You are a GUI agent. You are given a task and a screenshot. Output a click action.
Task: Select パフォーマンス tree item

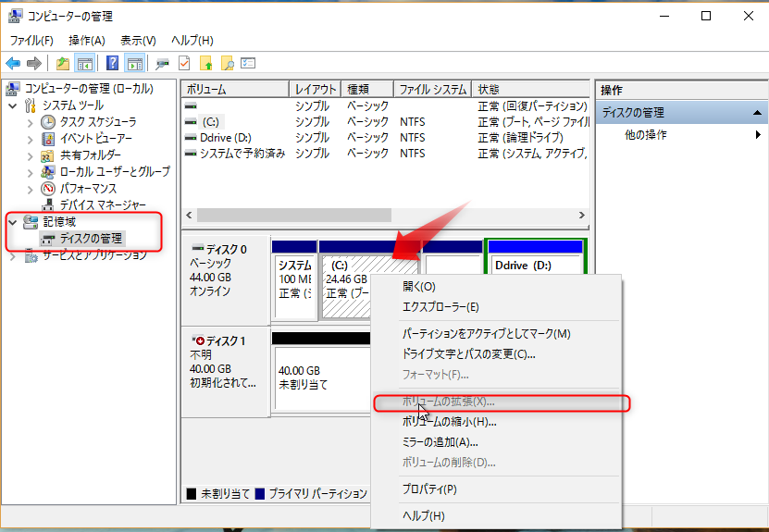88,189
